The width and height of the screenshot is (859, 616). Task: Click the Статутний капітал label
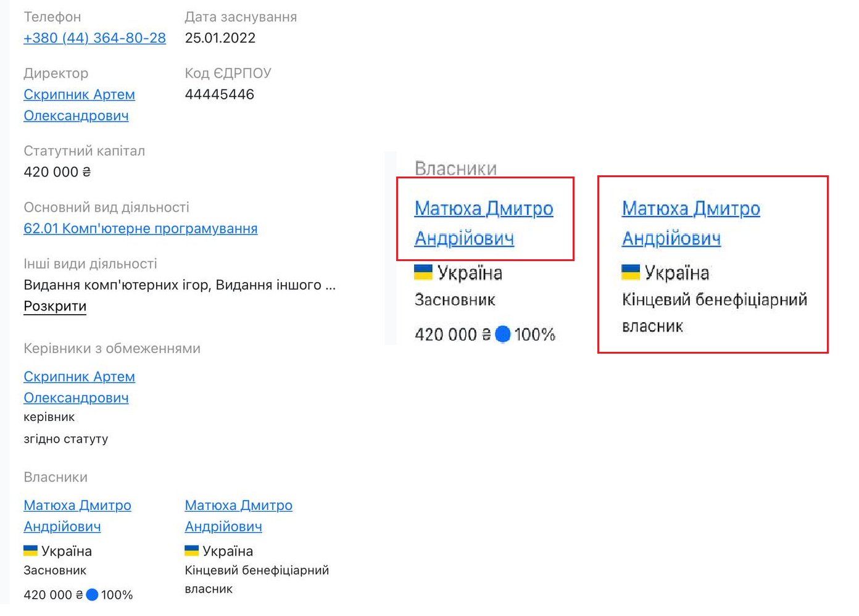tap(85, 151)
